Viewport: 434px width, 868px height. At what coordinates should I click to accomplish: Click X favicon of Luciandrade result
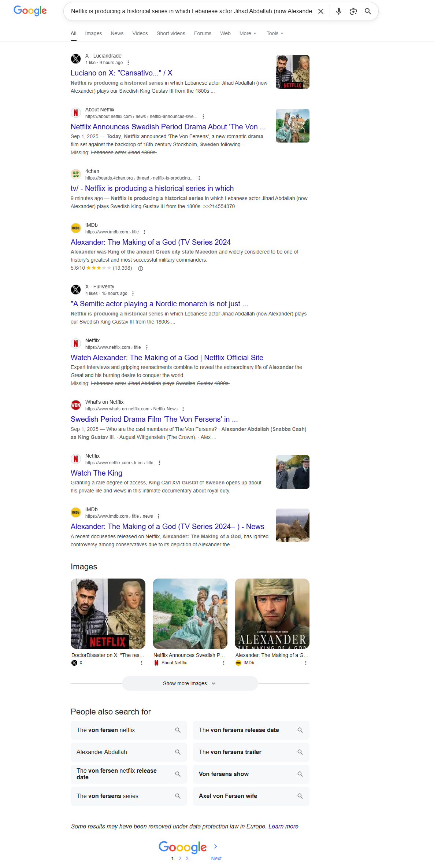tap(76, 59)
